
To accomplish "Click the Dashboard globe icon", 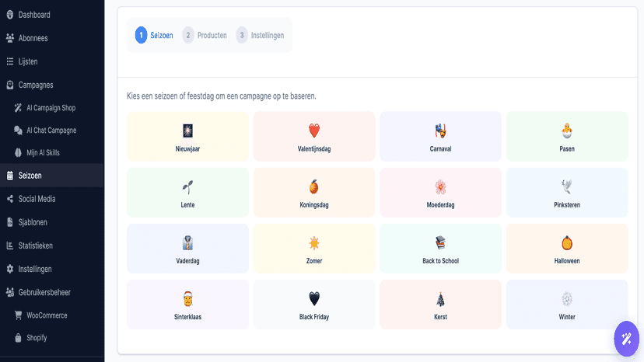I will coord(10,15).
